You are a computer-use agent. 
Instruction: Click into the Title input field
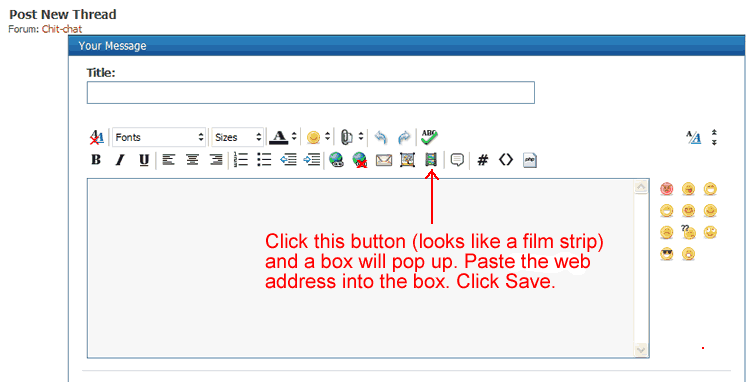tap(310, 93)
